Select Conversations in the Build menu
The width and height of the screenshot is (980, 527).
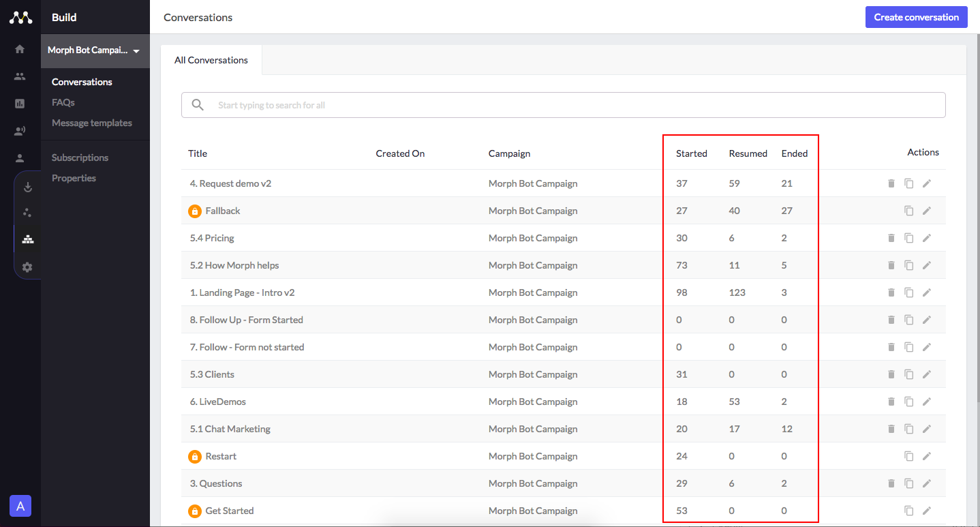click(82, 82)
